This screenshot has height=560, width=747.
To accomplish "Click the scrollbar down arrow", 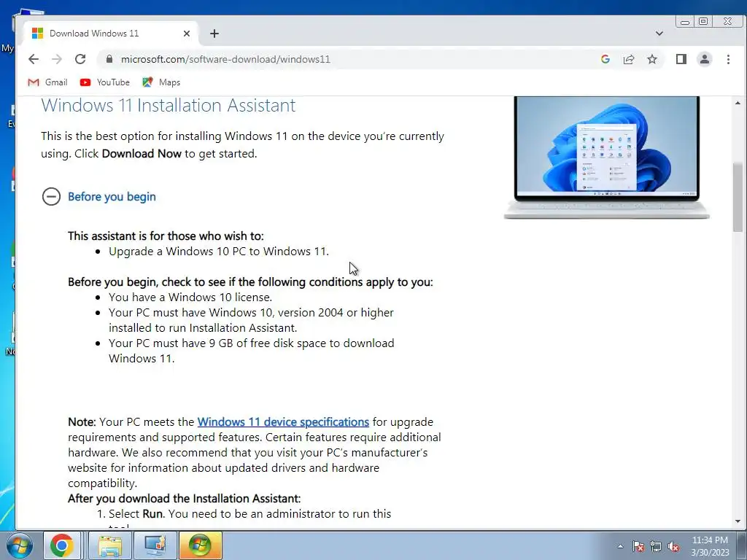I will (x=738, y=522).
